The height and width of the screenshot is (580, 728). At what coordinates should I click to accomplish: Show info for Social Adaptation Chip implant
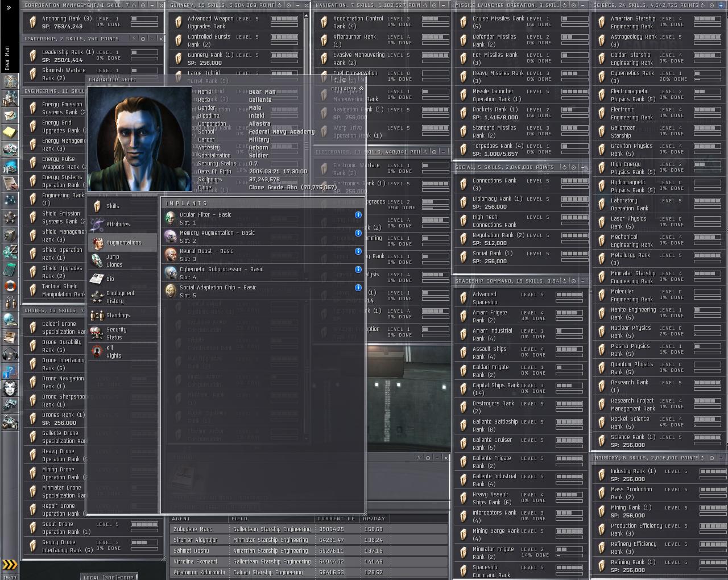358,288
